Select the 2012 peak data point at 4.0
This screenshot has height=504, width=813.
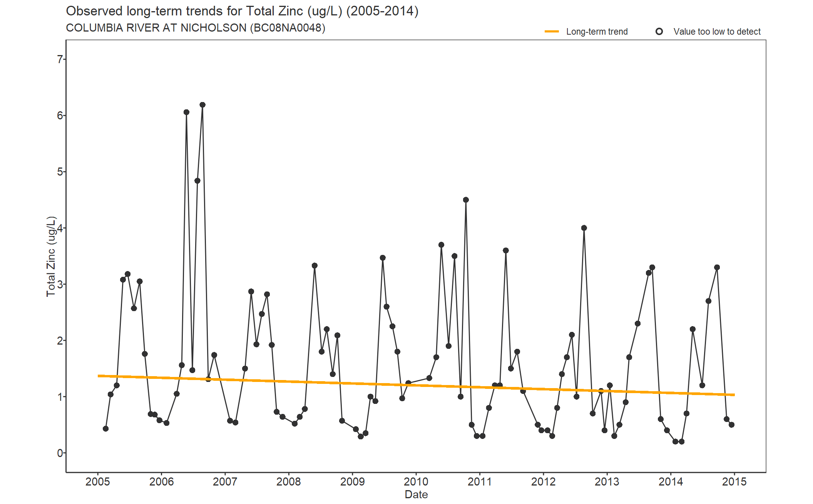(584, 228)
